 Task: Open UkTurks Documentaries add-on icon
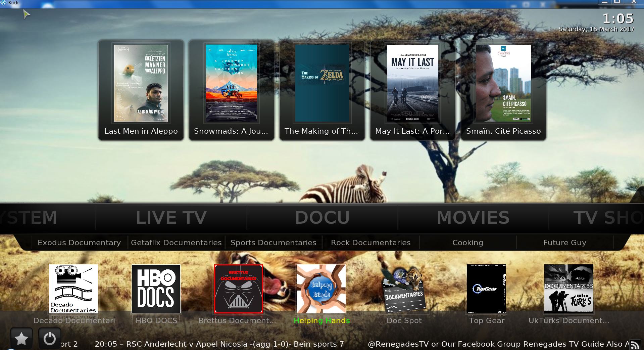pyautogui.click(x=569, y=289)
